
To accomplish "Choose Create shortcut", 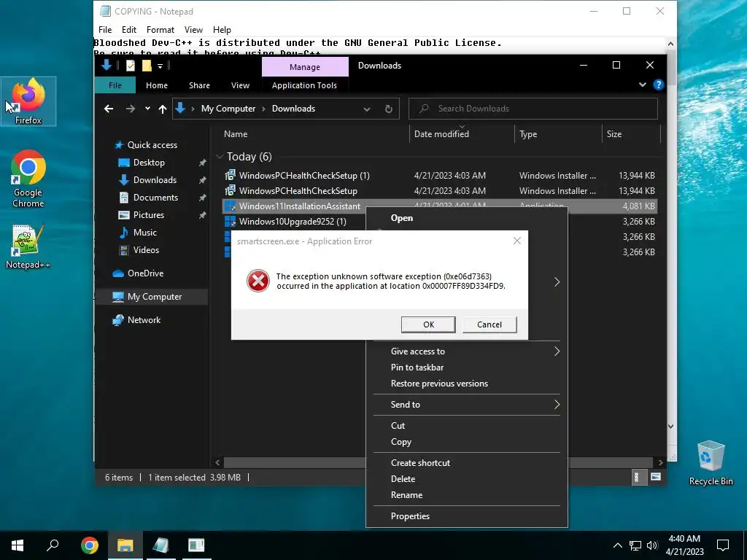I will pyautogui.click(x=467, y=463).
